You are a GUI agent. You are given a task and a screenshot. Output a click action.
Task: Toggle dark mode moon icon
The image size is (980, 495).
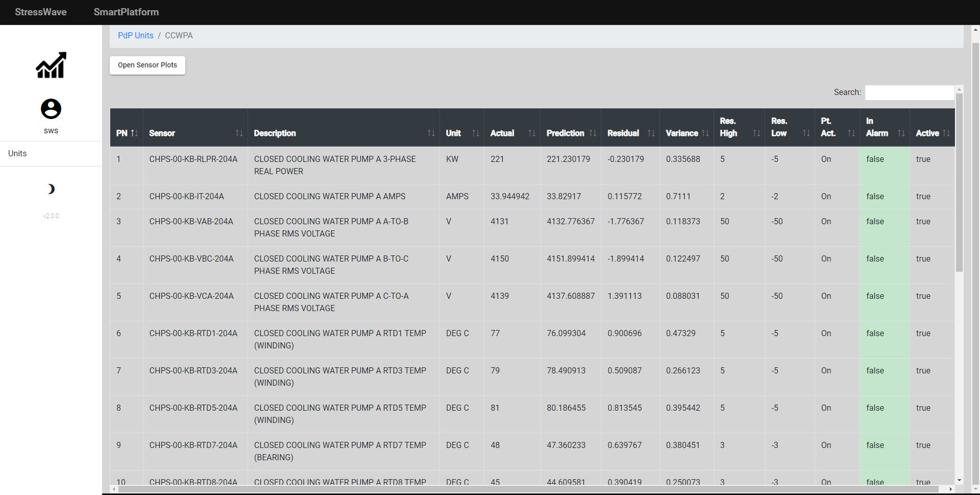[51, 189]
